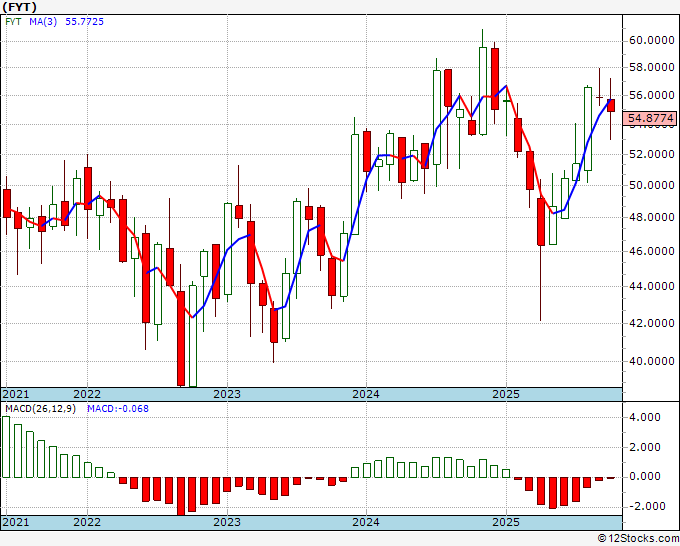Click the 56.0000 price axis label

click(x=651, y=95)
